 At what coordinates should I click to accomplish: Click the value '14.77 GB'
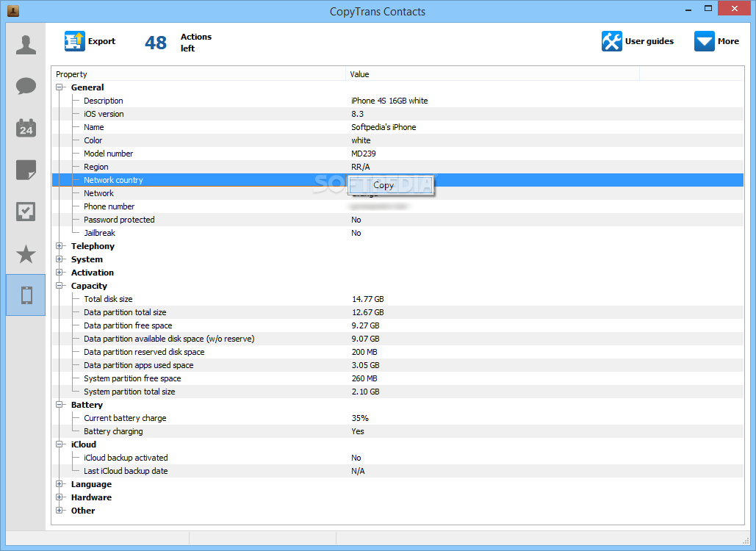368,299
